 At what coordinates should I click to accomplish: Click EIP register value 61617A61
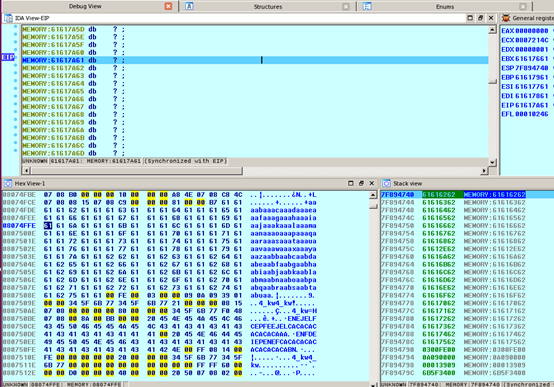531,105
